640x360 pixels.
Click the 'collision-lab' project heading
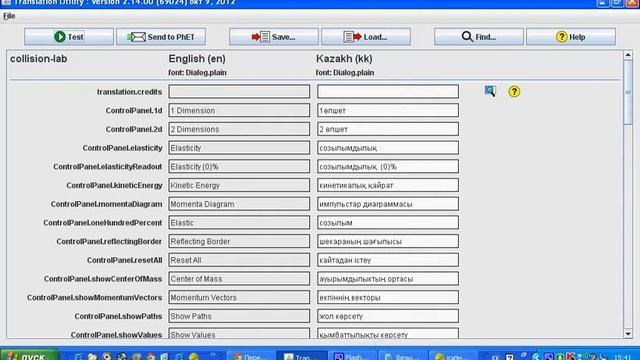point(39,59)
